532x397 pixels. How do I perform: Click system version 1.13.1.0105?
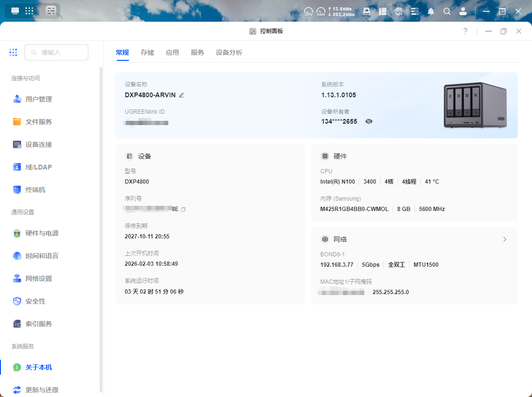pyautogui.click(x=339, y=95)
